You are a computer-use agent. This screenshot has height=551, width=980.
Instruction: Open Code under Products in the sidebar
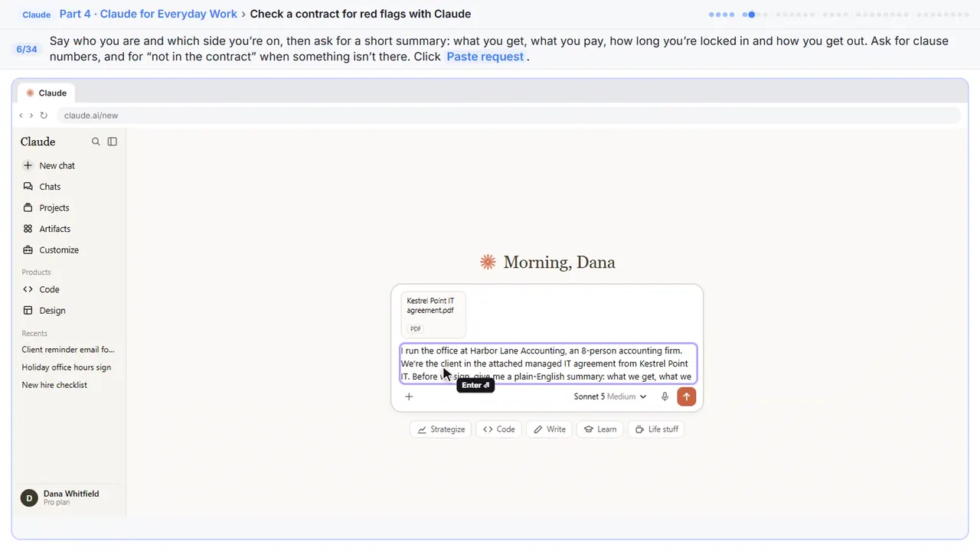[69, 289]
